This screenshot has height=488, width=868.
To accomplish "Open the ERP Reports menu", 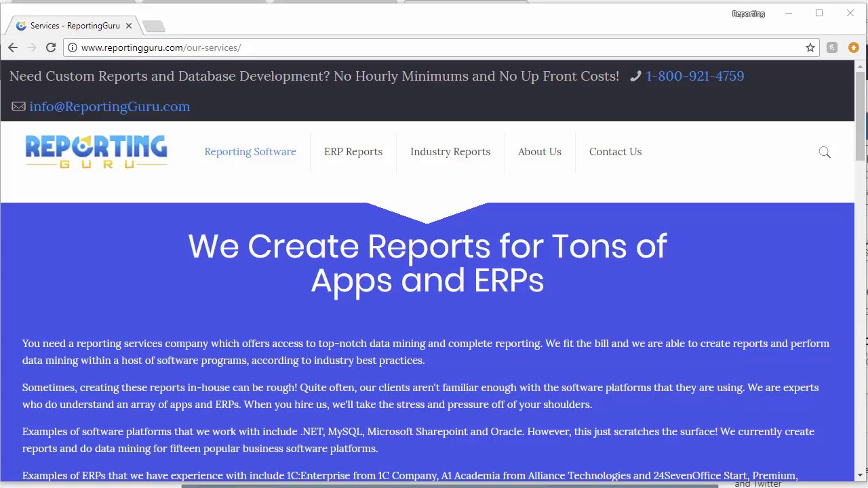I will 353,152.
